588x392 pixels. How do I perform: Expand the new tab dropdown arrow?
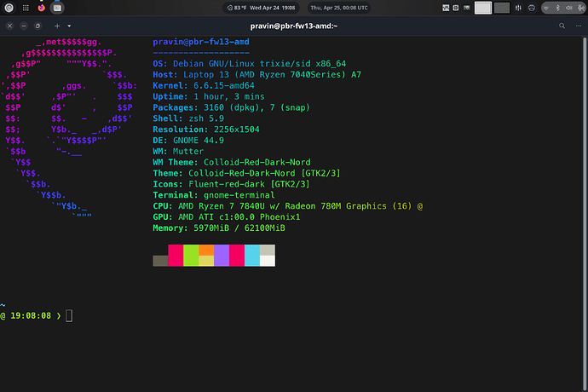click(70, 26)
